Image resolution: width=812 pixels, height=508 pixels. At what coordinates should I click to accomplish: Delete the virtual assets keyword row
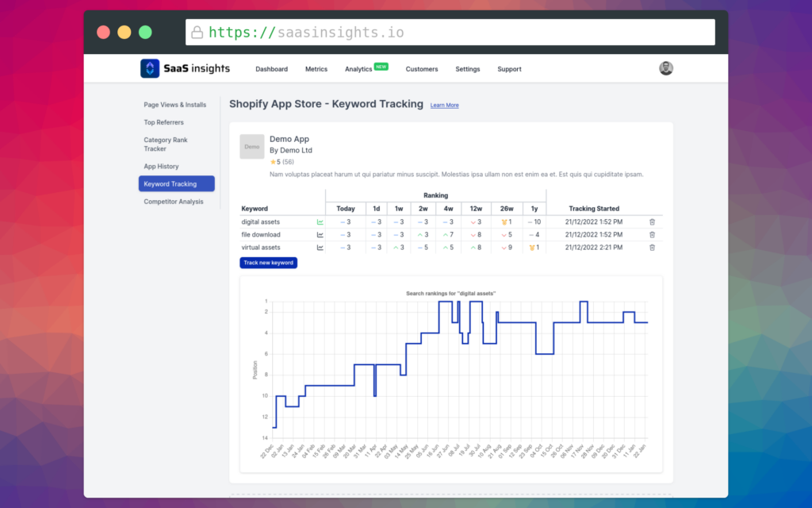652,248
